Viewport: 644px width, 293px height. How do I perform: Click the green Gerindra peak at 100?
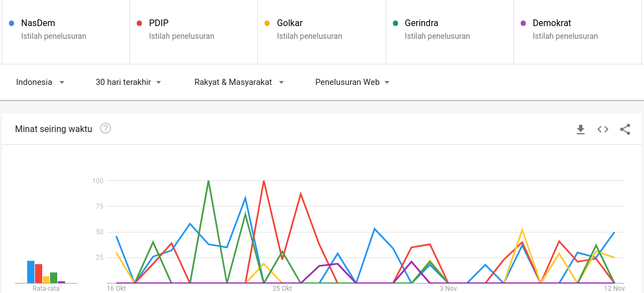pyautogui.click(x=208, y=181)
